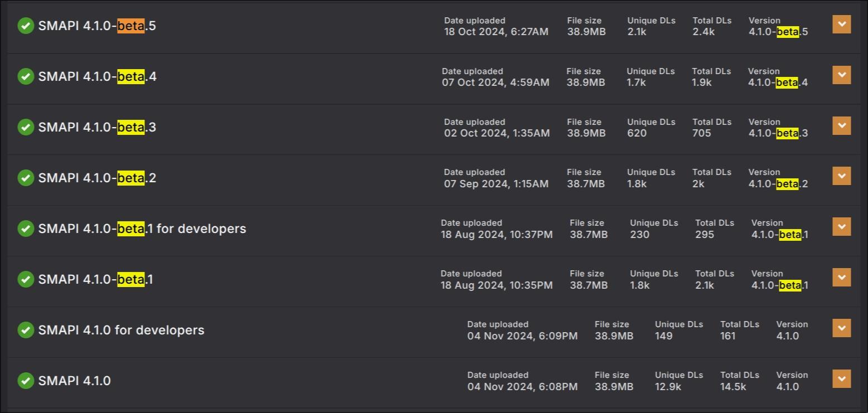Expand the SMAPI 4.1.0 file entry
Viewport: 868px width, 413px height.
pyautogui.click(x=841, y=378)
